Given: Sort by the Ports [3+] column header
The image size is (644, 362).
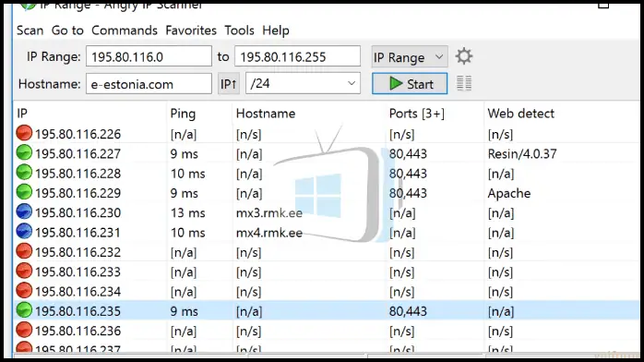Looking at the screenshot, I should pyautogui.click(x=417, y=114).
